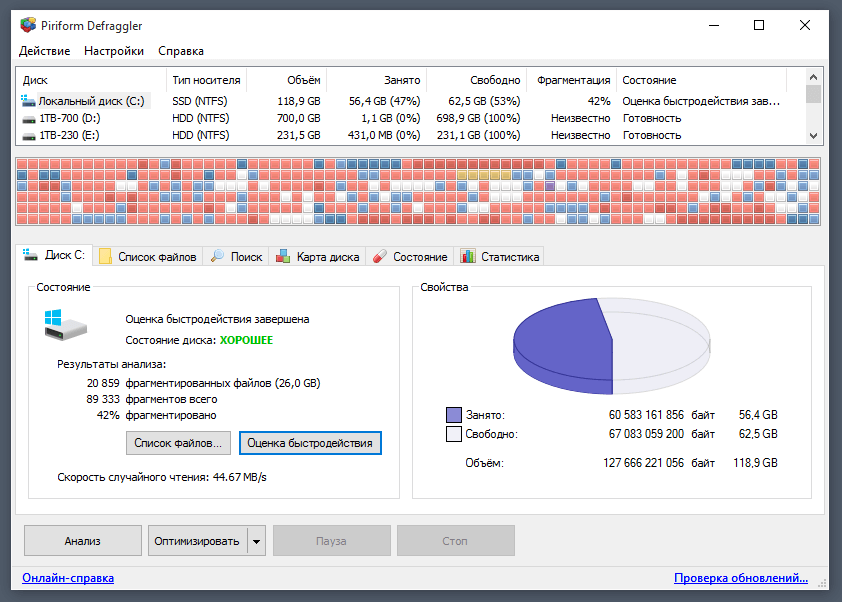
Task: Click the Список файлов tab folder icon
Action: (105, 256)
